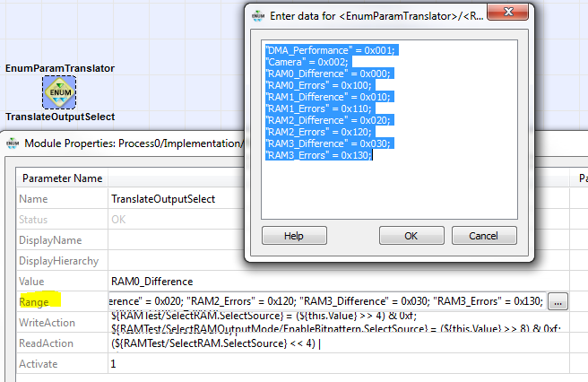This screenshot has width=588, height=382.
Task: Confirm the enum data with OK
Action: pos(411,236)
